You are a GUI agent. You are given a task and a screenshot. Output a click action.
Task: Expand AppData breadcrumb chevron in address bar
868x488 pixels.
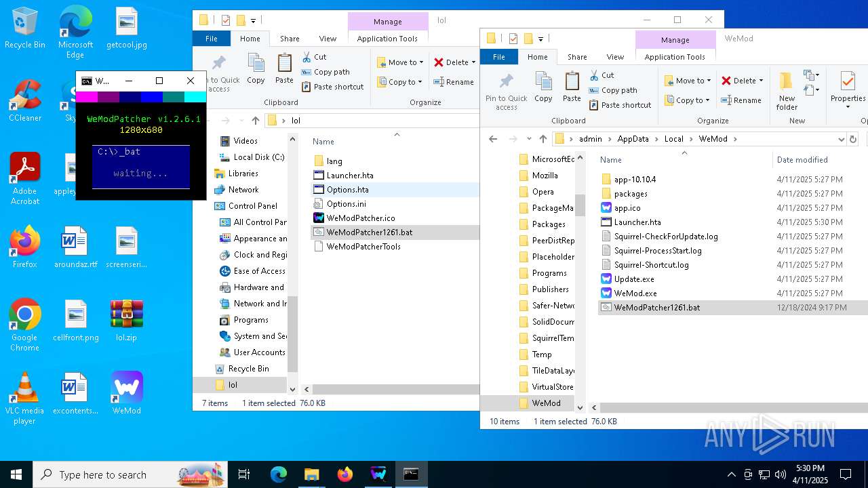pyautogui.click(x=654, y=139)
